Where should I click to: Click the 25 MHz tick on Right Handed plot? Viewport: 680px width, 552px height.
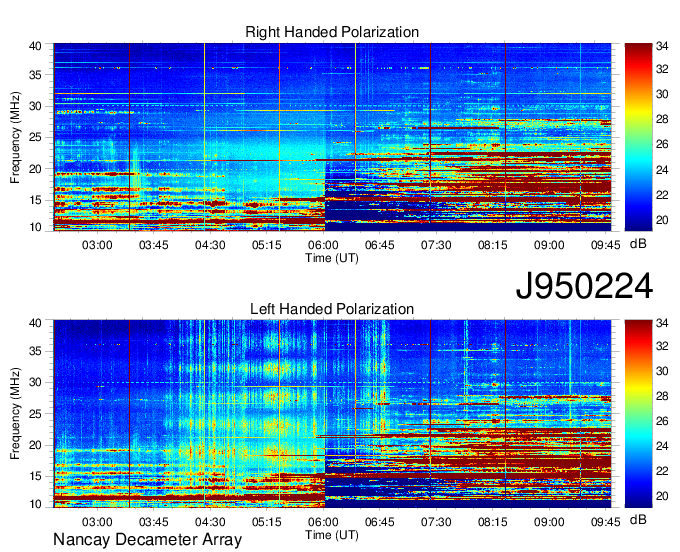click(x=36, y=137)
